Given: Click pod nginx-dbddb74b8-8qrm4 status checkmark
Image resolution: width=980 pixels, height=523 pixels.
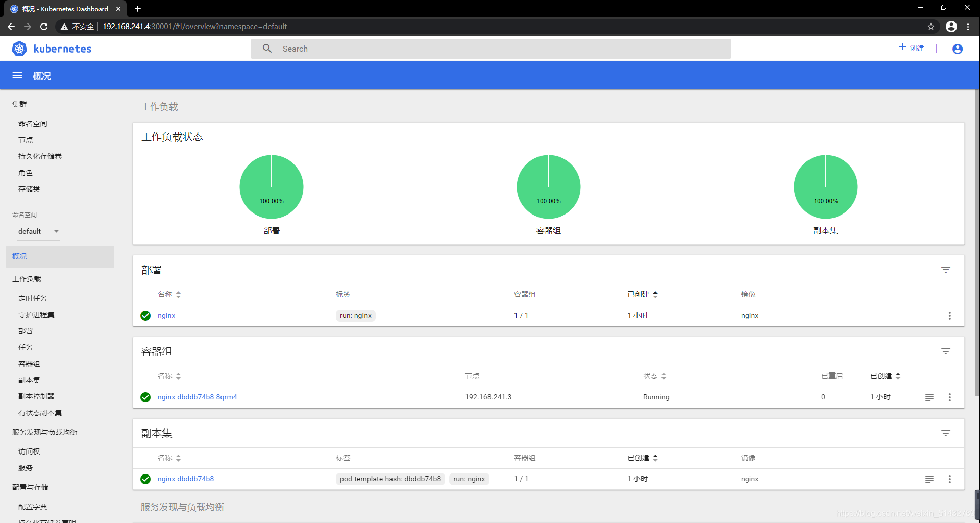Looking at the screenshot, I should [145, 397].
